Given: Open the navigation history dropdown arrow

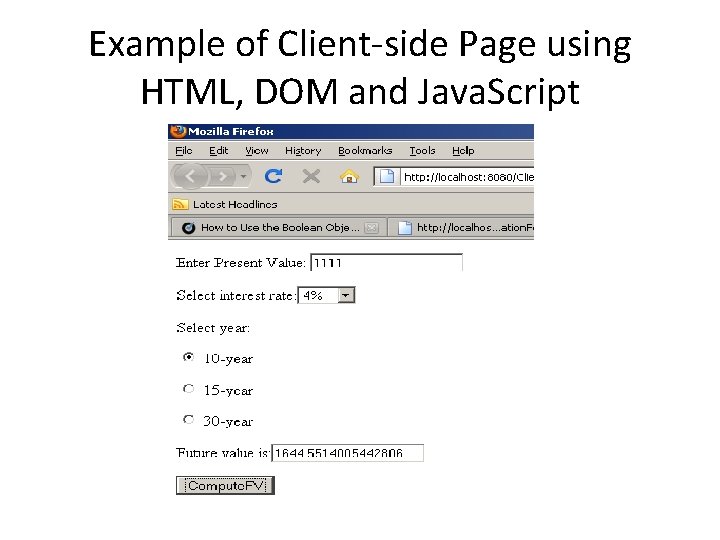Looking at the screenshot, I should (244, 176).
